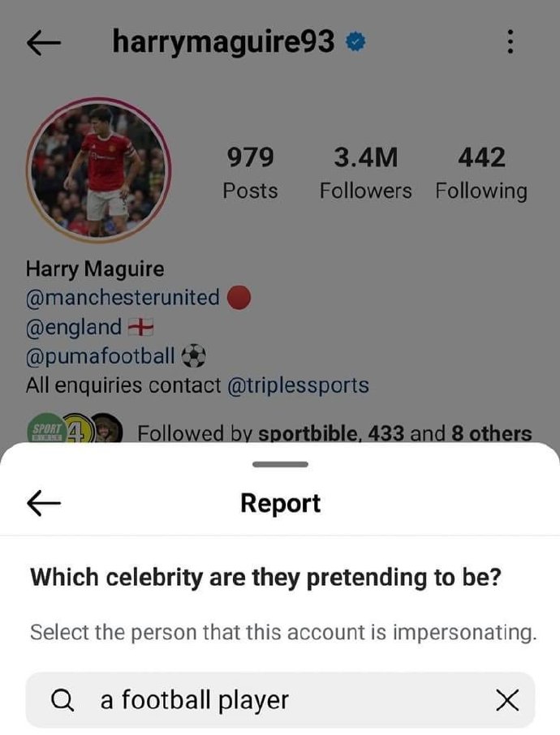Screen dimensions: 560x735
Task: View the 979 Posts count
Action: point(250,173)
